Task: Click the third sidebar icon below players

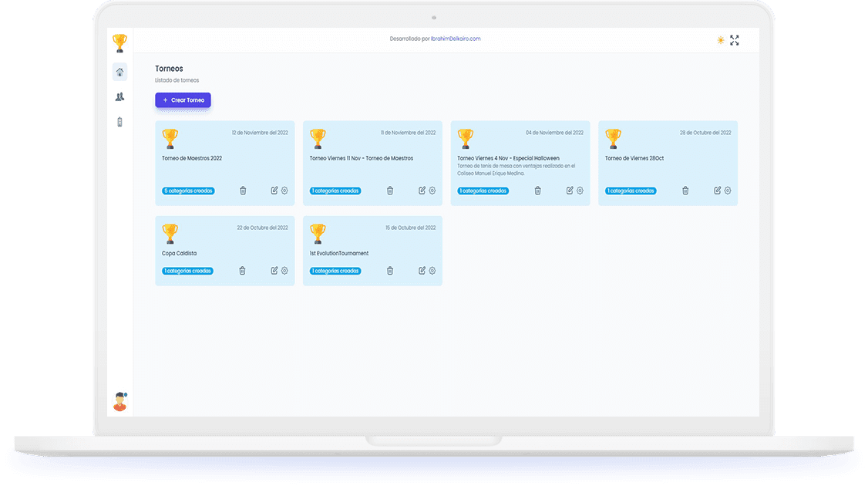Action: 119,122
